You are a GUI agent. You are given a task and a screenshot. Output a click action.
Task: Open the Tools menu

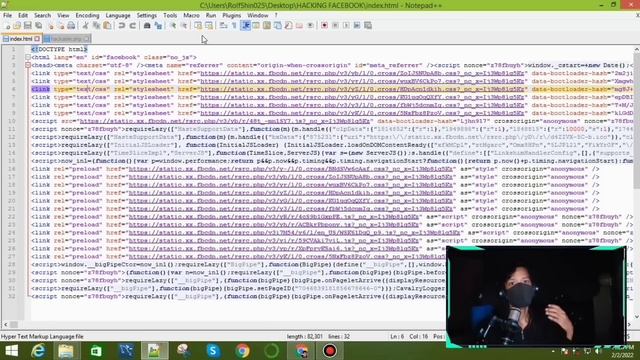[170, 16]
